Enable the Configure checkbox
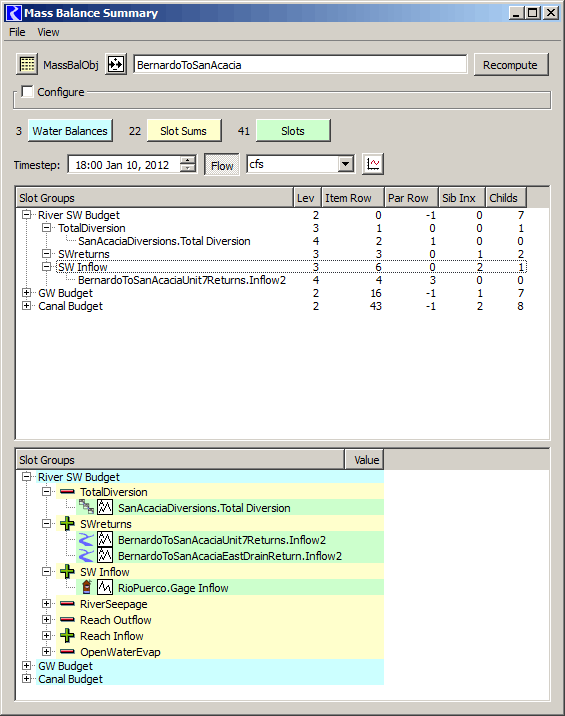The image size is (565, 716). (27, 92)
